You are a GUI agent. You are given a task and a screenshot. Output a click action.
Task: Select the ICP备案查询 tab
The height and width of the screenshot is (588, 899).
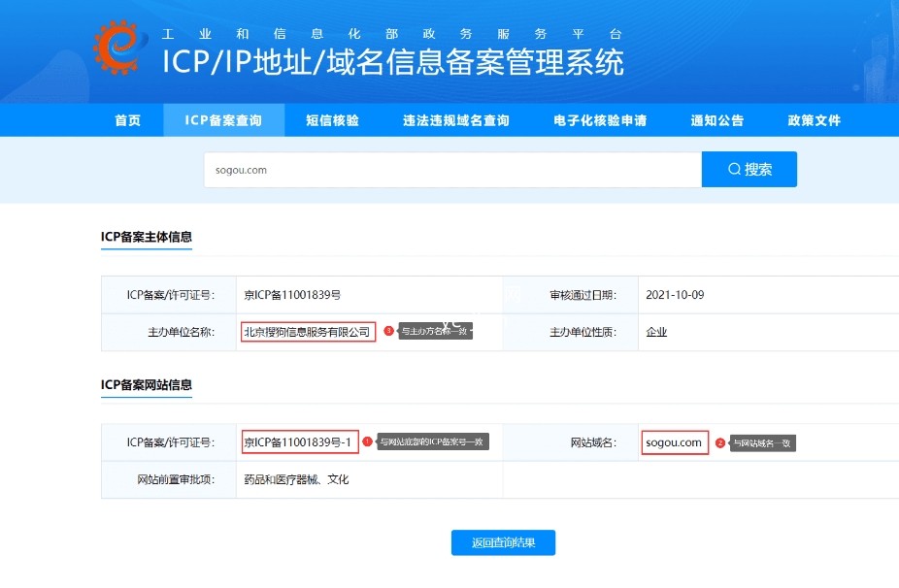pos(223,120)
